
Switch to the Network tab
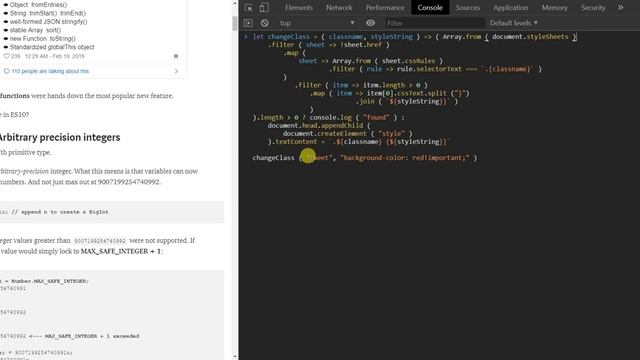[x=339, y=7]
